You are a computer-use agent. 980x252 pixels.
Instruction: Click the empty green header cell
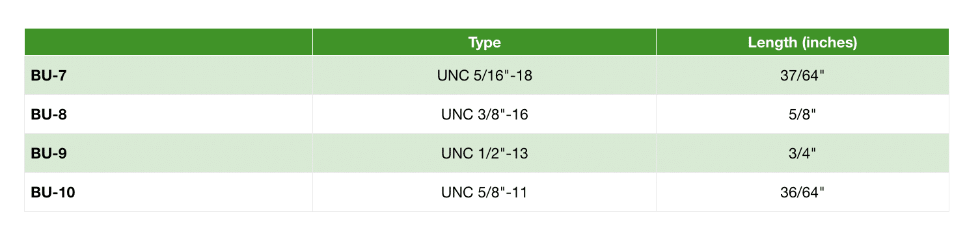[x=169, y=43]
